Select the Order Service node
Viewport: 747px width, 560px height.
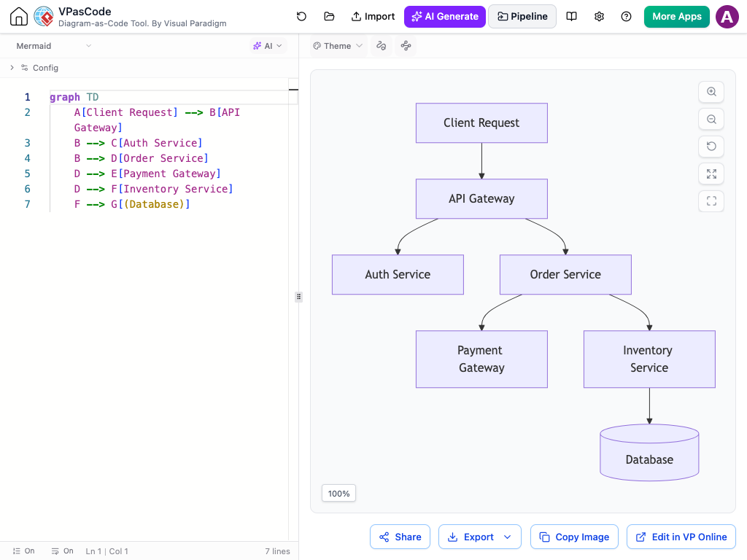pyautogui.click(x=565, y=274)
